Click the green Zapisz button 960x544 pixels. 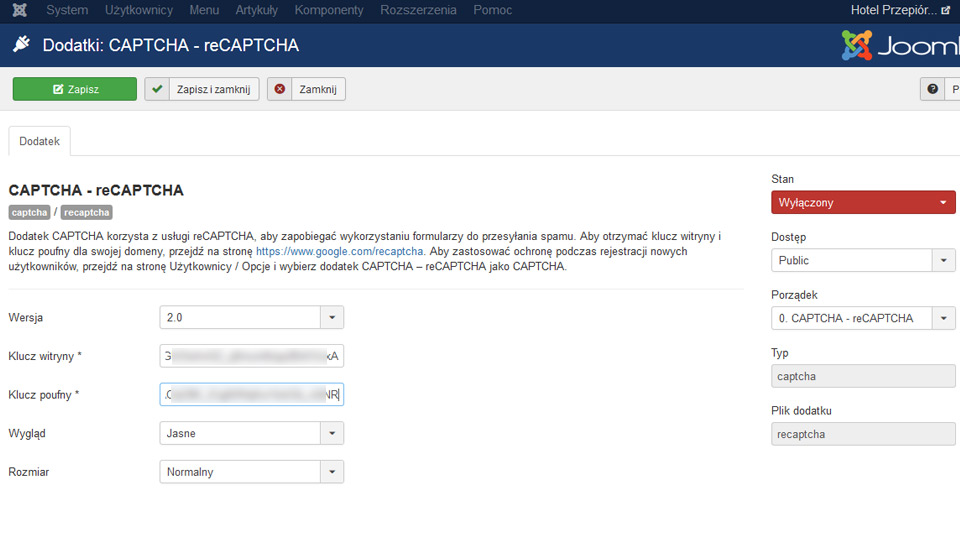(x=75, y=89)
